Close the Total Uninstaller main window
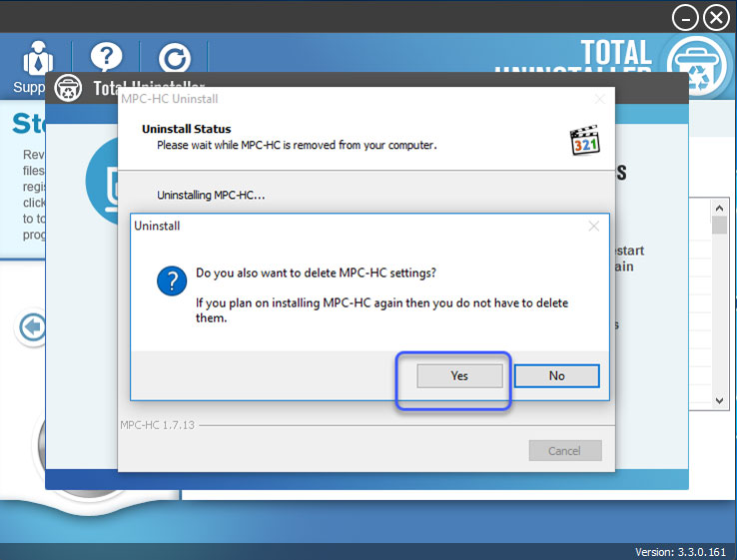 pyautogui.click(x=716, y=18)
